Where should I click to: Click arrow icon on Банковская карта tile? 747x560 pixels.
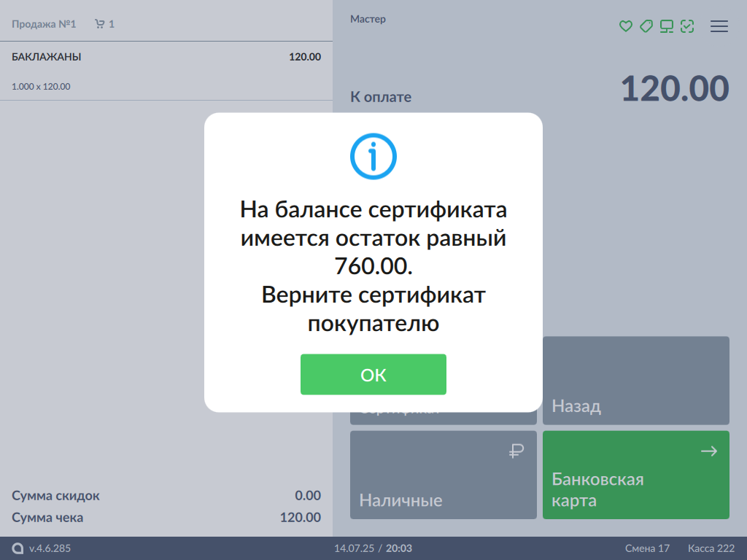(708, 452)
